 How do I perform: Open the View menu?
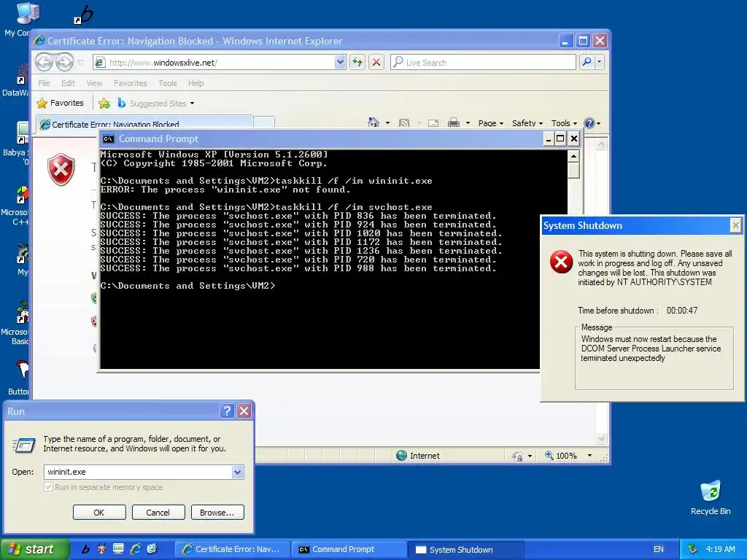click(94, 83)
